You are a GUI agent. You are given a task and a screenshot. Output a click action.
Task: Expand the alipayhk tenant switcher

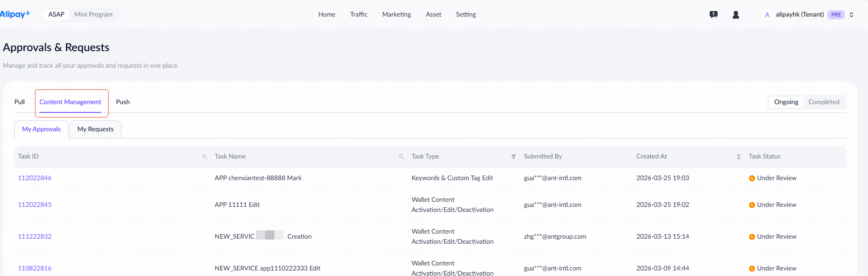(851, 15)
